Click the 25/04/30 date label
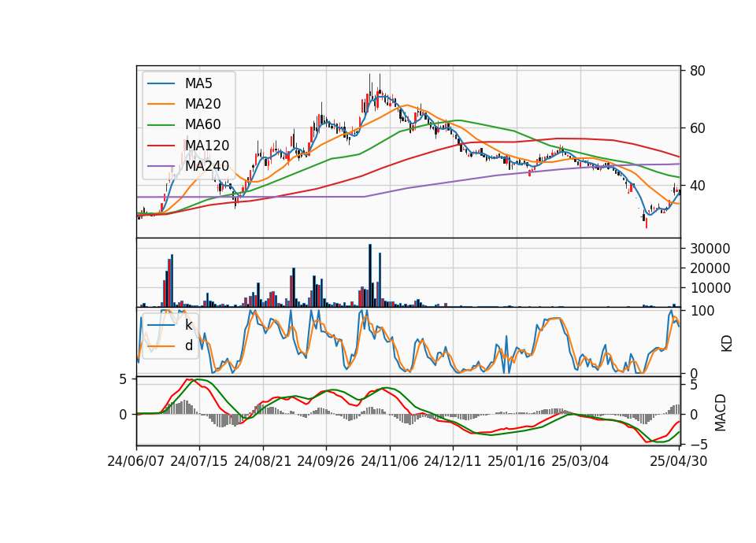This screenshot has width=756, height=543. (679, 461)
